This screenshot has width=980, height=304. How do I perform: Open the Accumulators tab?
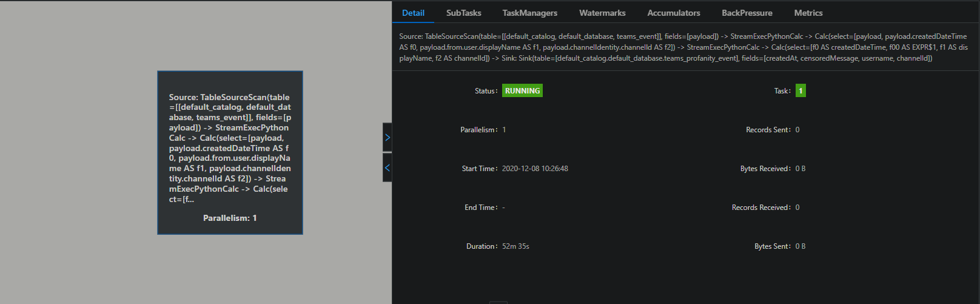point(673,13)
